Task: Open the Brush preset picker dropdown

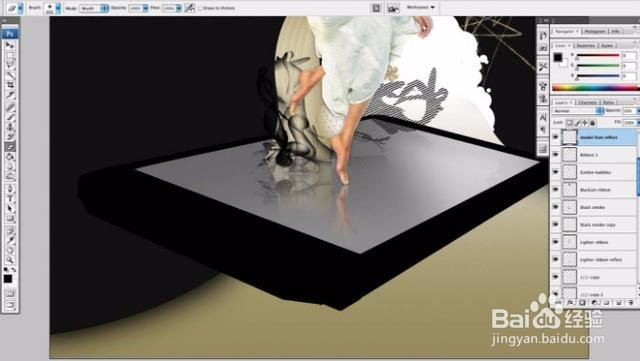Action: [58, 8]
